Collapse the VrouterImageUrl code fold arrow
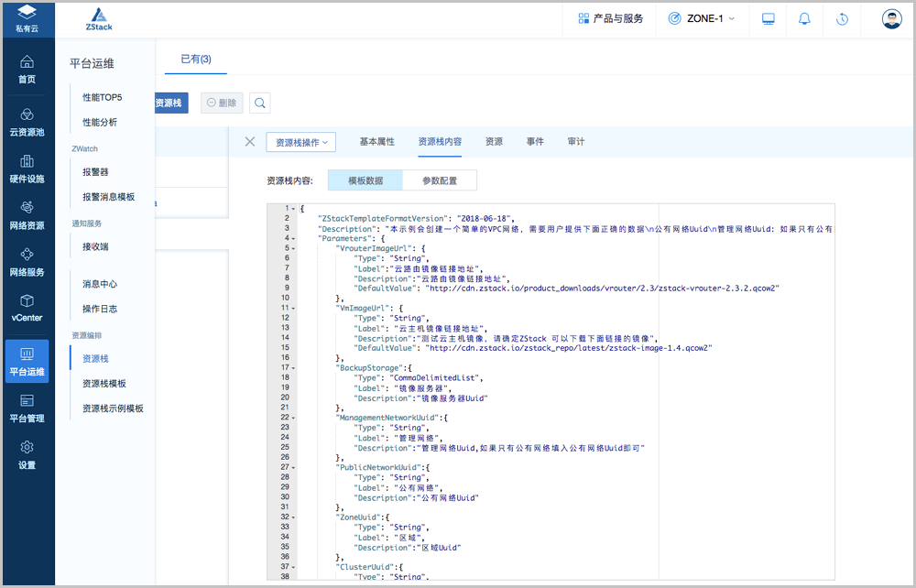Viewport: 916px width, 588px height. tap(291, 248)
